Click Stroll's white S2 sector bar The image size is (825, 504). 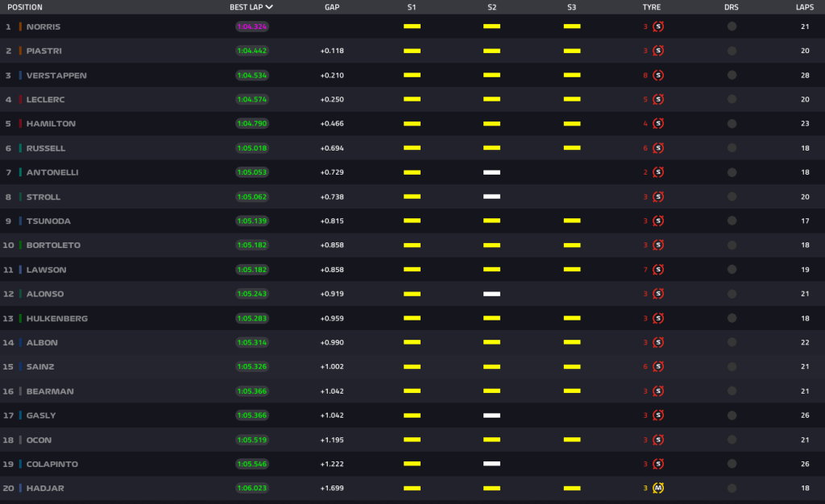492,196
